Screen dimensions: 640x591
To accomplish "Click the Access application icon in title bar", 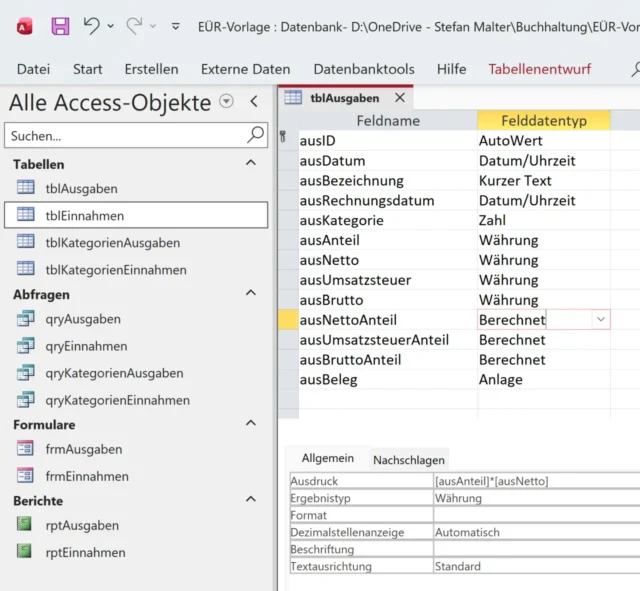I will coord(24,27).
